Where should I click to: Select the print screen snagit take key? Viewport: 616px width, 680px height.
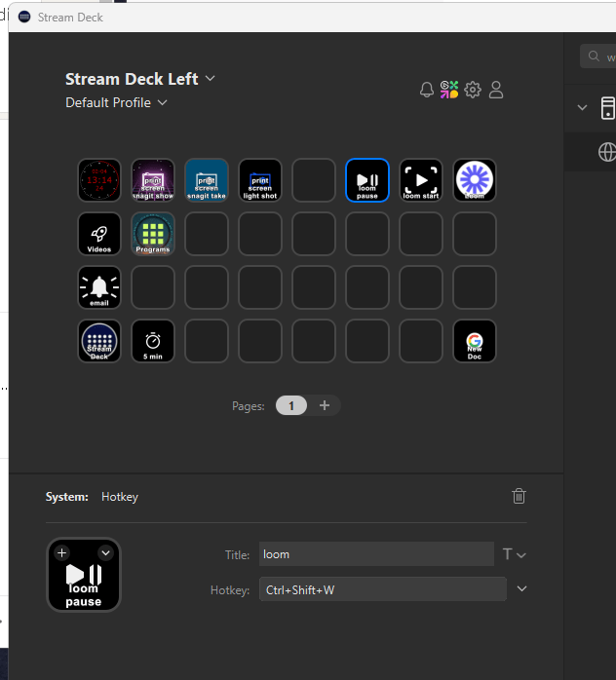[207, 180]
